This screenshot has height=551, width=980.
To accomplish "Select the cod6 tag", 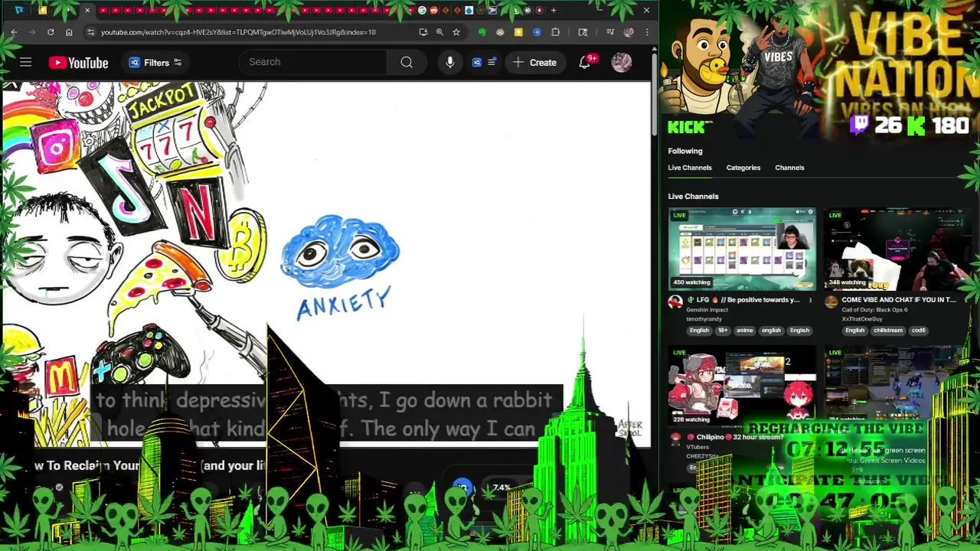I will [919, 331].
